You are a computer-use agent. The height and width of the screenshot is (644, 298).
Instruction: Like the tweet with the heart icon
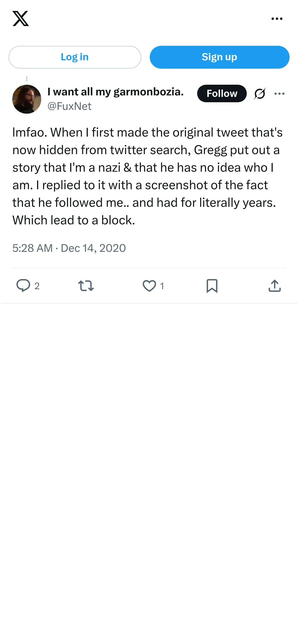149,286
